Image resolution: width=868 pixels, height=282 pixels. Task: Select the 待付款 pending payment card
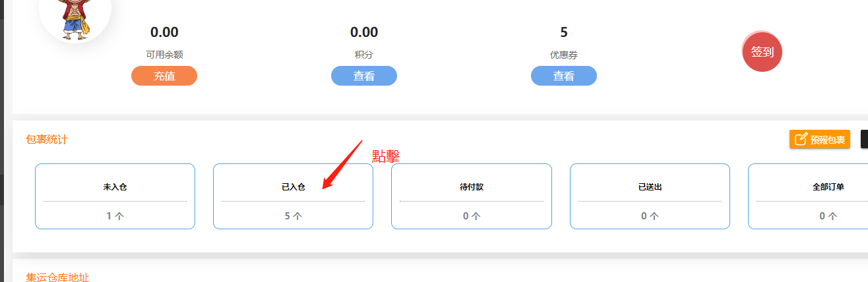(x=472, y=196)
